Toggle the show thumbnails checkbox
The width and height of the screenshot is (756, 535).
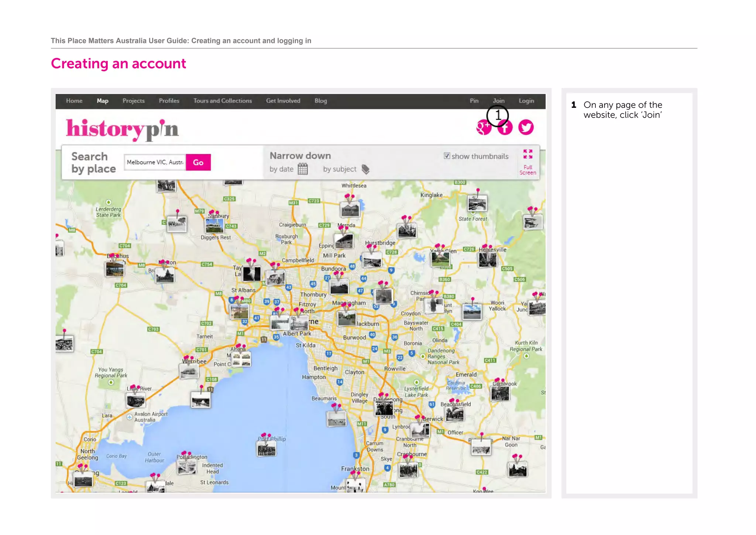pos(447,156)
